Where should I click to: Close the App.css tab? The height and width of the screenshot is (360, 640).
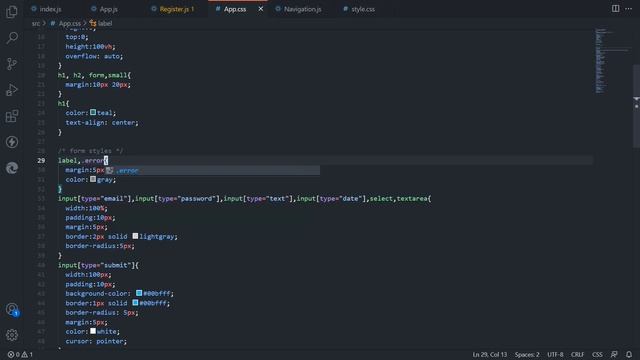pos(260,9)
